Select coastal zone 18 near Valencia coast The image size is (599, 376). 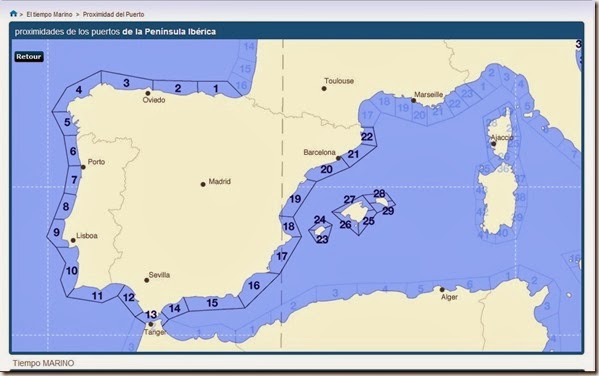tap(289, 227)
